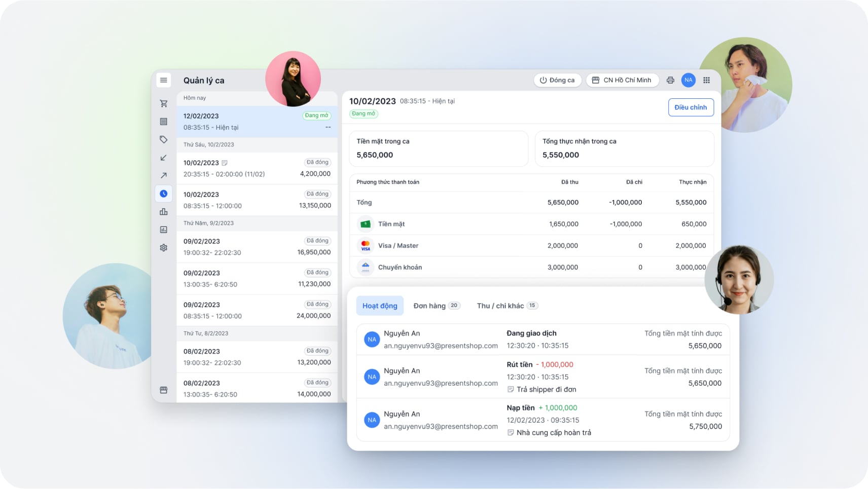Switch to the Đơn hàng tab
The height and width of the screenshot is (489, 868).
(x=437, y=306)
